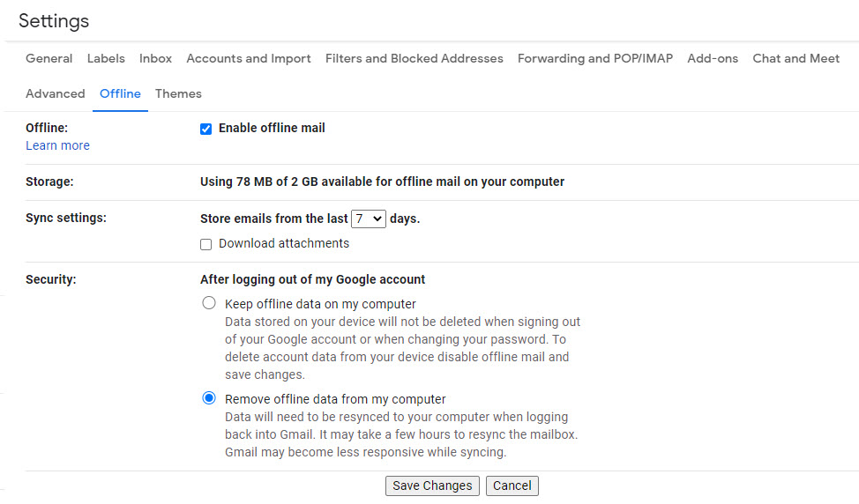This screenshot has height=504, width=859.
Task: Switch to Chat and Meet tab
Action: tap(796, 58)
